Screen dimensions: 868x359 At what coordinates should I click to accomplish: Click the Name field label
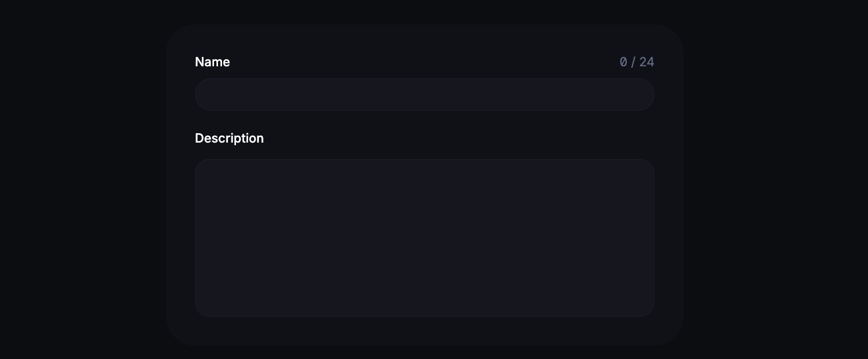pyautogui.click(x=213, y=62)
